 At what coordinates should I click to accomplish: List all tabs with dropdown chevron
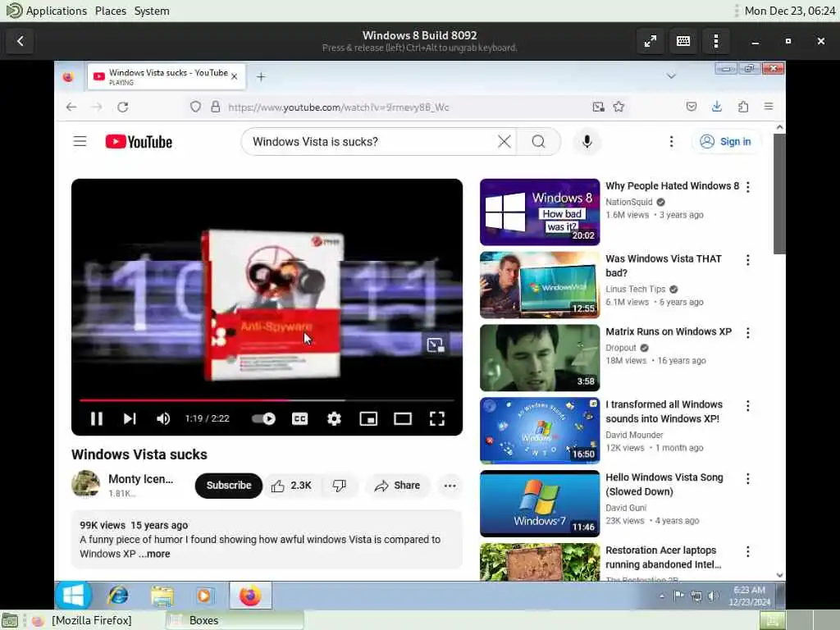pos(671,76)
